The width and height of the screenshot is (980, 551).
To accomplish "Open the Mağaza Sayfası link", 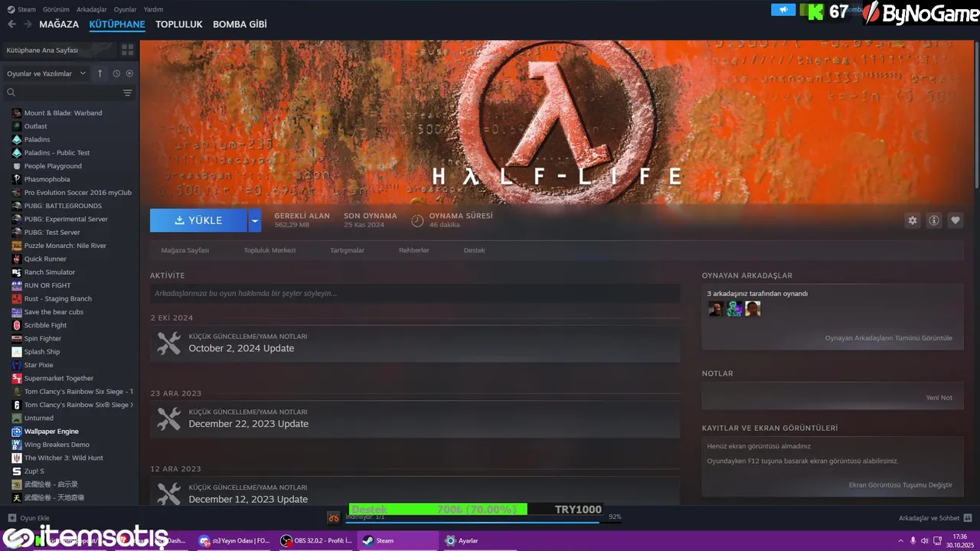I will 185,250.
